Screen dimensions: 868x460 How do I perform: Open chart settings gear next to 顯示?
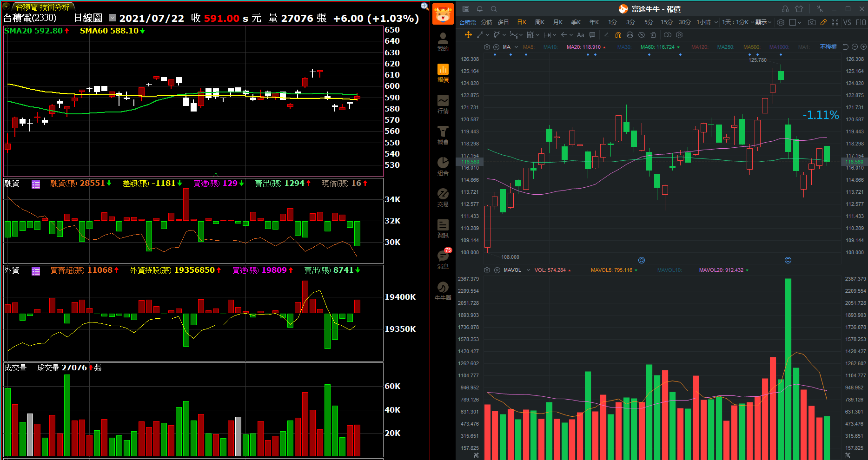[781, 22]
